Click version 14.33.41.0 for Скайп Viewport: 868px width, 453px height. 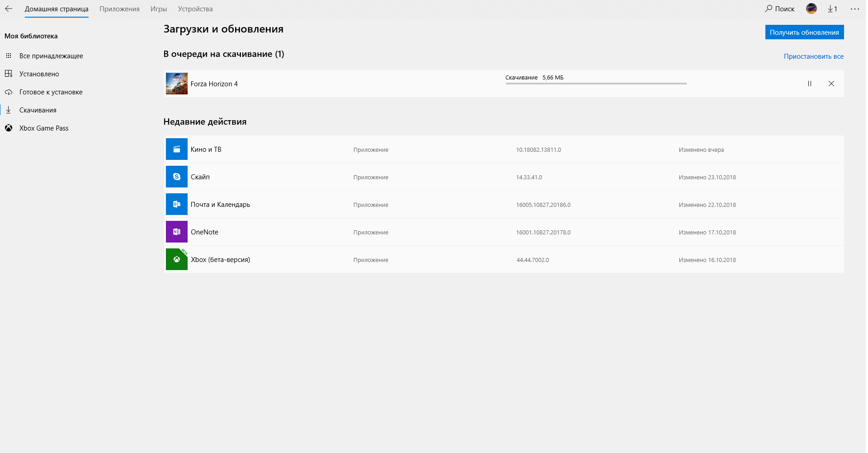pyautogui.click(x=529, y=177)
